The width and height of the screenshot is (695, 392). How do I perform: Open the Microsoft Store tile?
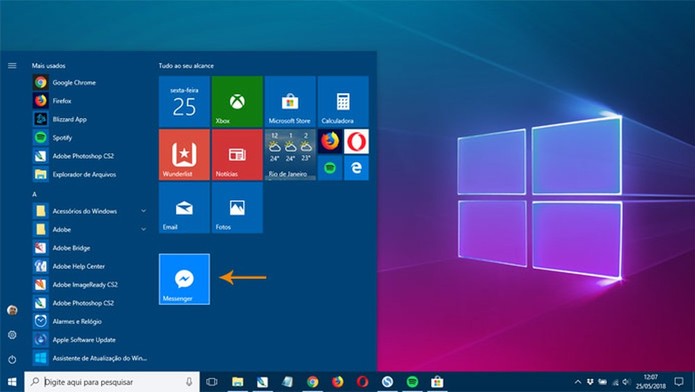click(x=290, y=102)
